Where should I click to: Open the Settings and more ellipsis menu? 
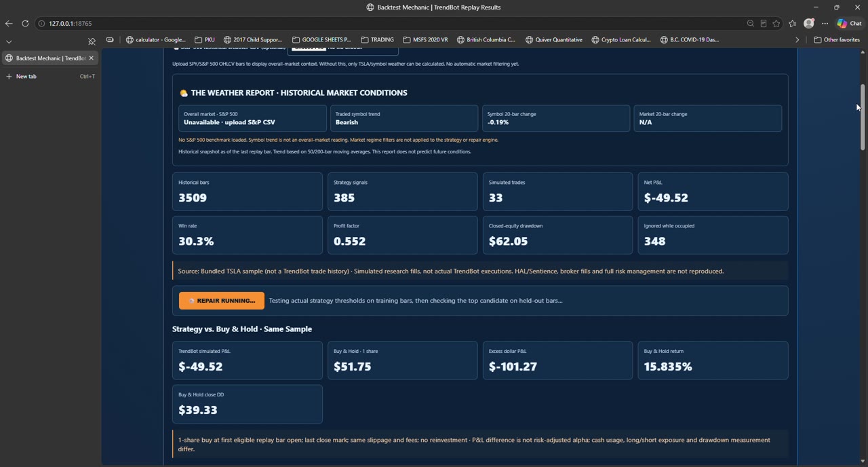[x=825, y=23]
